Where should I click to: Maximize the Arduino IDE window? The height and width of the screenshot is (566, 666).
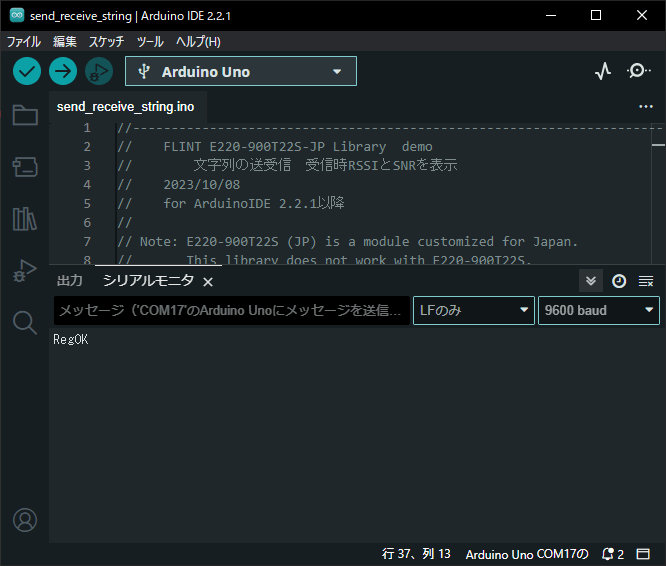click(x=596, y=15)
